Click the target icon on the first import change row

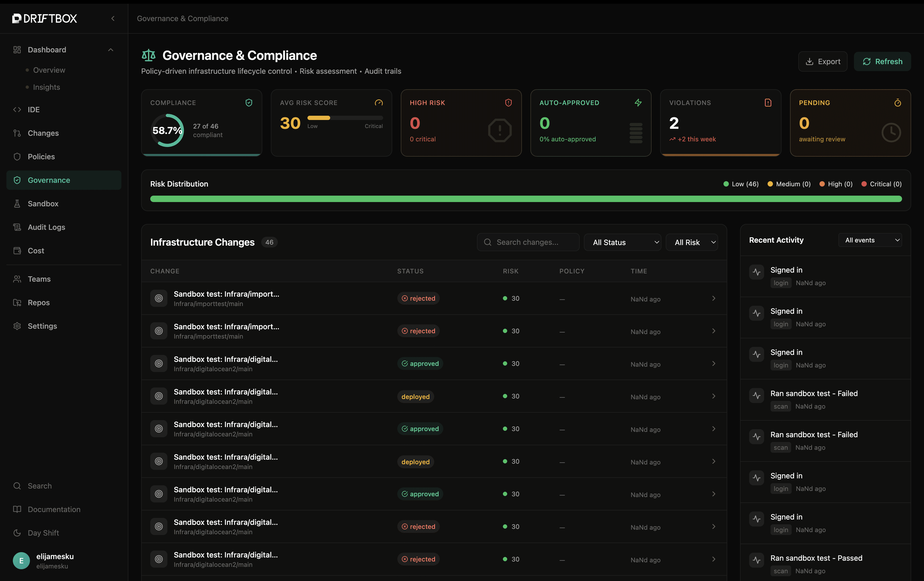click(159, 298)
